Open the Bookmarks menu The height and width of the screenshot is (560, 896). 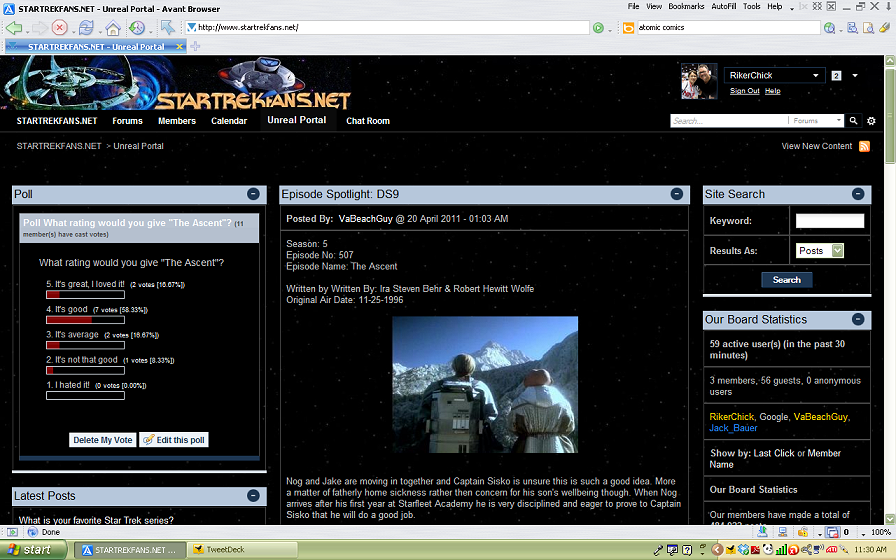pos(686,6)
